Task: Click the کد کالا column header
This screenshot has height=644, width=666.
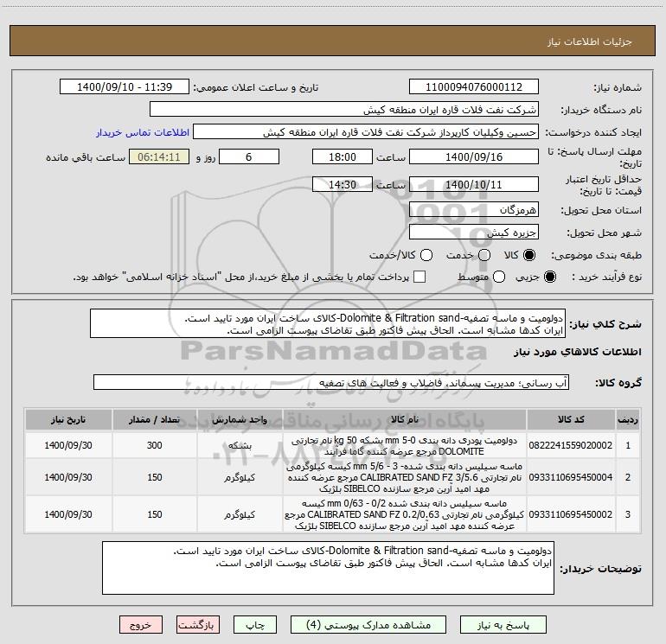Action: 571,419
